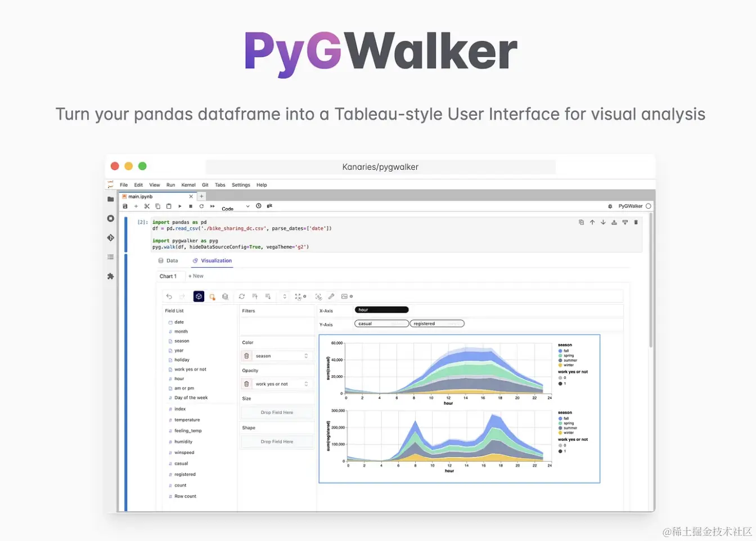The height and width of the screenshot is (541, 756).
Task: Open the Git sidebar panel icon
Action: 110,238
